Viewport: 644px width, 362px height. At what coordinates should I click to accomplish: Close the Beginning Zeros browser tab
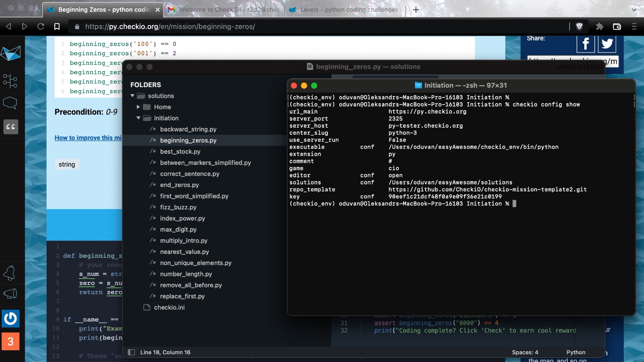coord(158,10)
